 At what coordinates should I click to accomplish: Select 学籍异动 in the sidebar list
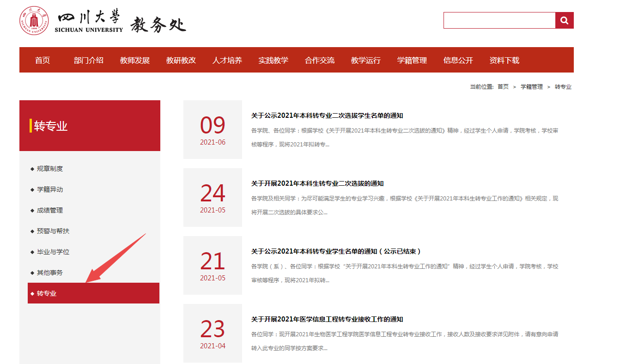50,189
